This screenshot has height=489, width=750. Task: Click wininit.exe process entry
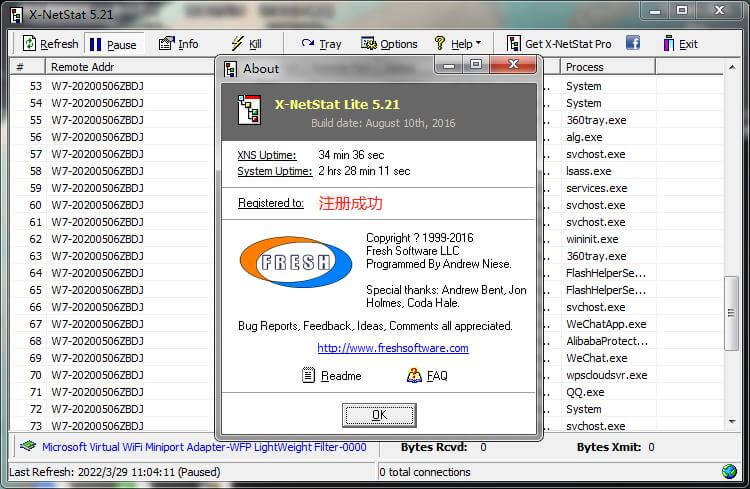pos(592,239)
